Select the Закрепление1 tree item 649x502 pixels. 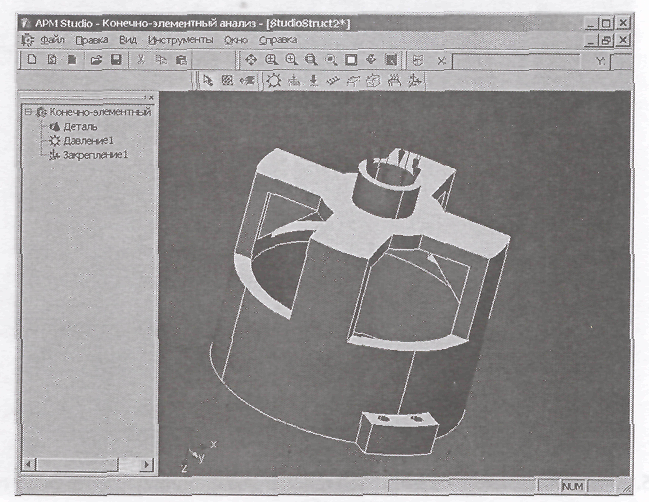96,155
